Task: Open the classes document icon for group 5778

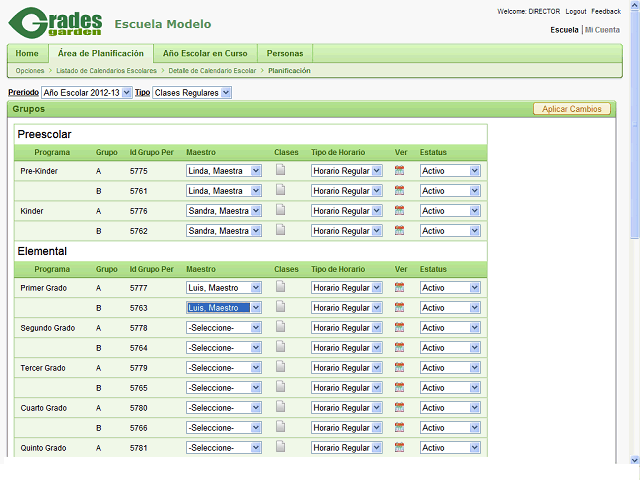Action: click(x=280, y=327)
